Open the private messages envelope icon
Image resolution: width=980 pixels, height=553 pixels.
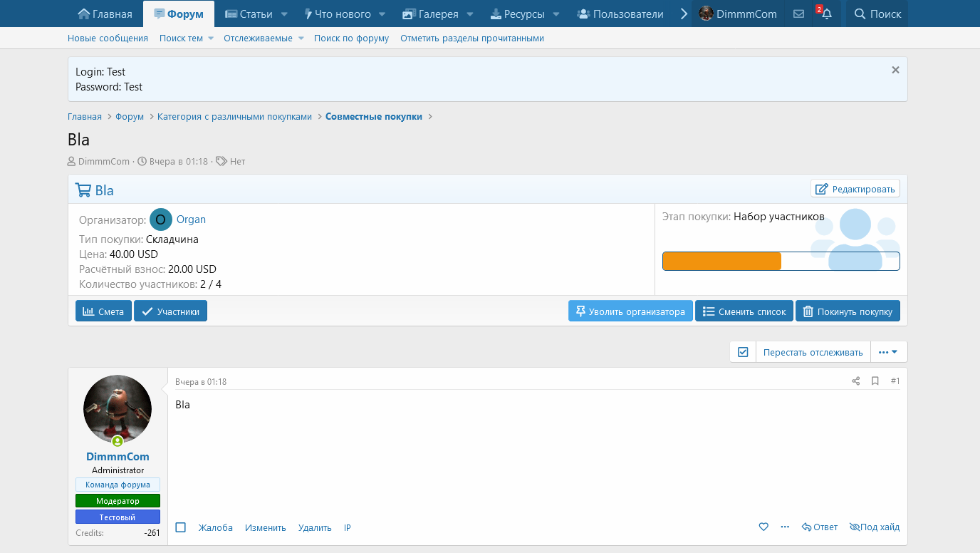coord(798,14)
